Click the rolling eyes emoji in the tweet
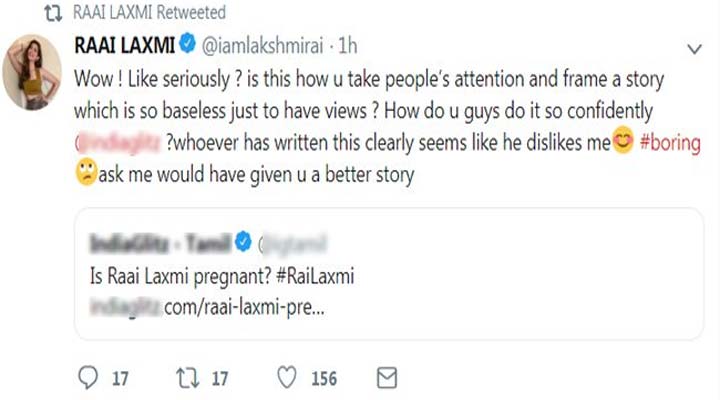Screen dimensions: 720x400 click(88, 173)
